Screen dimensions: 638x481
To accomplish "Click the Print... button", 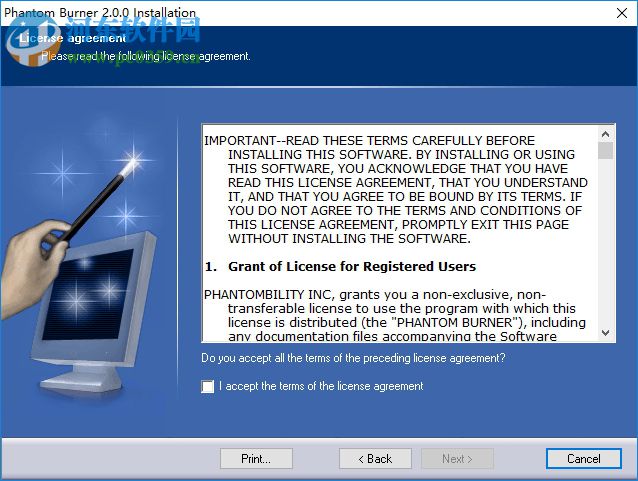I will [256, 459].
